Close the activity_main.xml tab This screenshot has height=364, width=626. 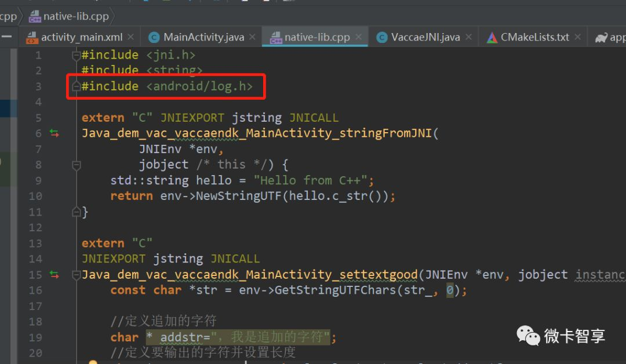(130, 37)
